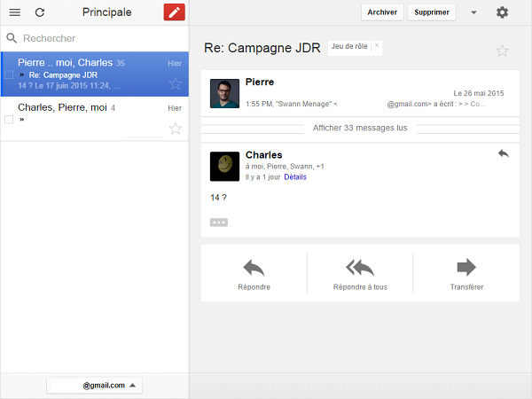532x399 pixels.
Task: Open Pierre's profile photo thumbnail
Action: pyautogui.click(x=224, y=94)
